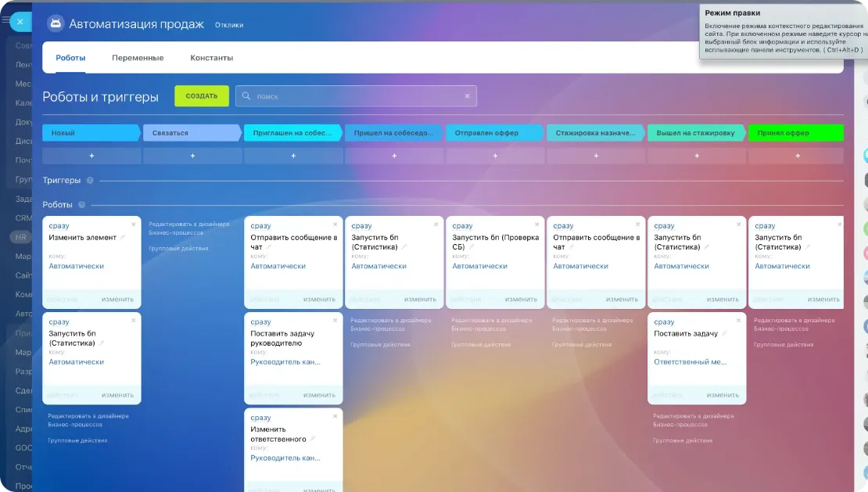Viewport: 868px width, 492px height.
Task: Open Запустить бп (Статистика) in Пришел на собеседо... column
Action: tap(375, 242)
